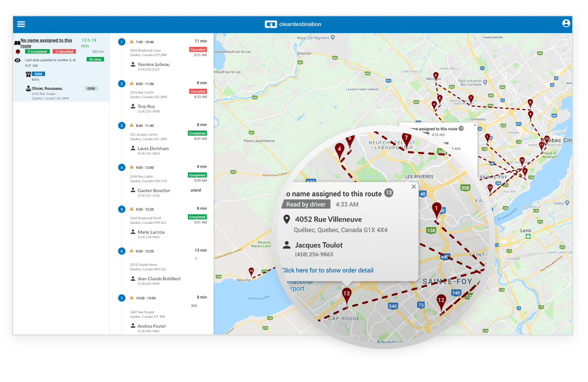
Task: Click map pin number 13 near Cap-Rouge
Action: tap(346, 297)
